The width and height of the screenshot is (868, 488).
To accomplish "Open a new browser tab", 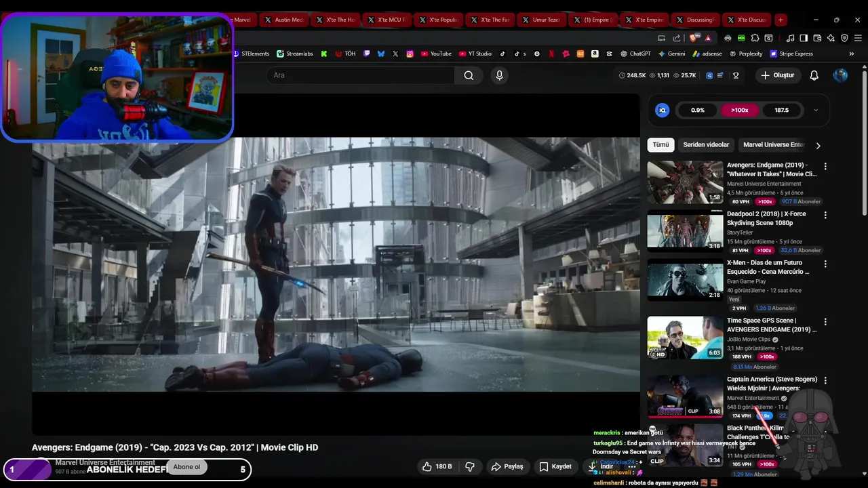I will tap(781, 20).
